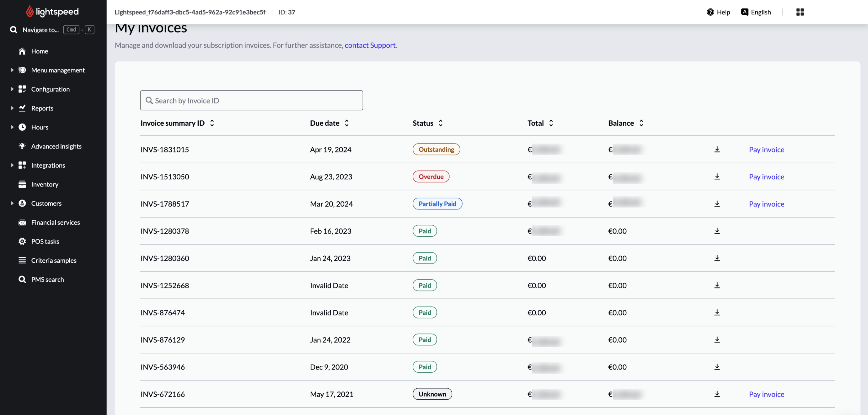Sort by Invoice summary ID

(212, 123)
